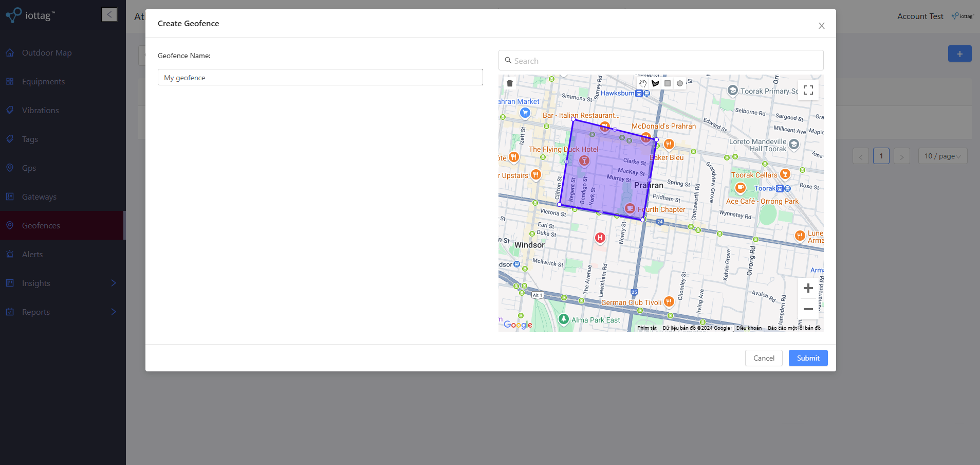Go to previous pagination page

(x=861, y=156)
